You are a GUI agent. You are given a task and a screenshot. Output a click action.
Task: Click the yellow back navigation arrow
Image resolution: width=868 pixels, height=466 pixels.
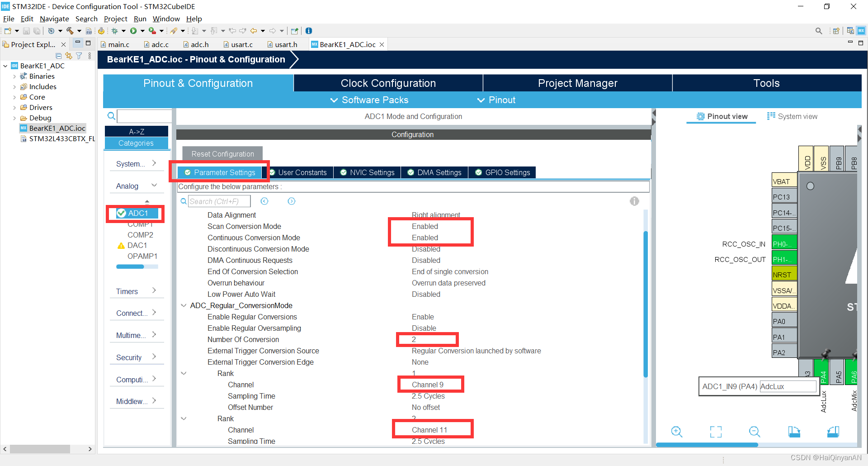(254, 31)
